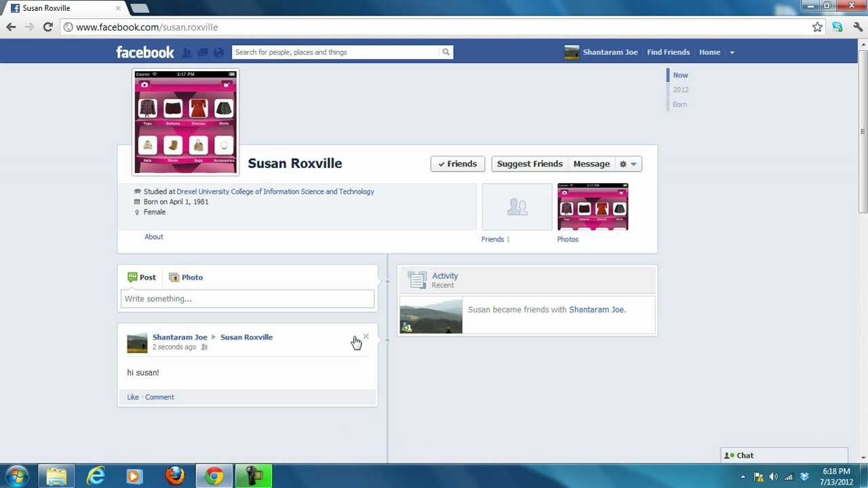Viewport: 868px width, 488px height.
Task: Open Find Friends in the header
Action: click(668, 52)
